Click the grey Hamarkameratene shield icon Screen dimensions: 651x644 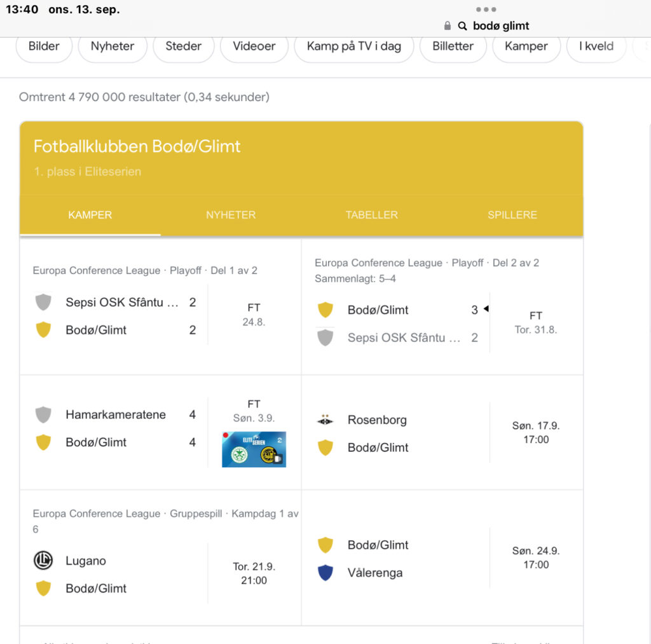(43, 414)
